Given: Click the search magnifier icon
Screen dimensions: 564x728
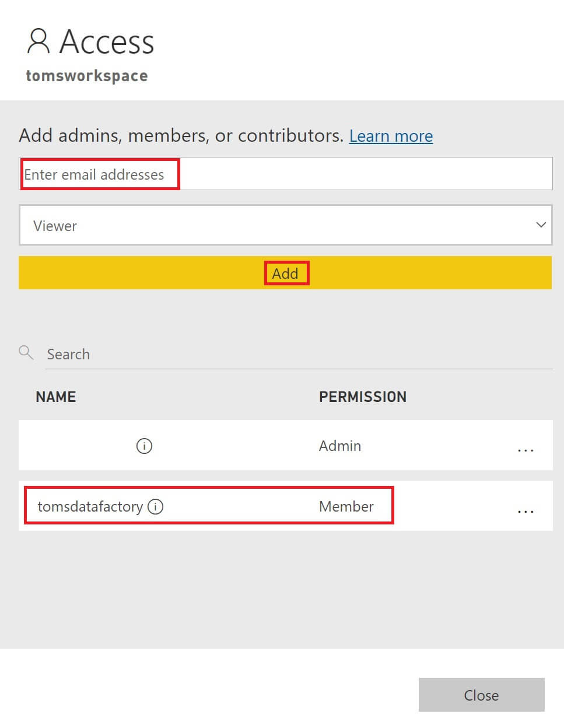Looking at the screenshot, I should click(x=26, y=352).
